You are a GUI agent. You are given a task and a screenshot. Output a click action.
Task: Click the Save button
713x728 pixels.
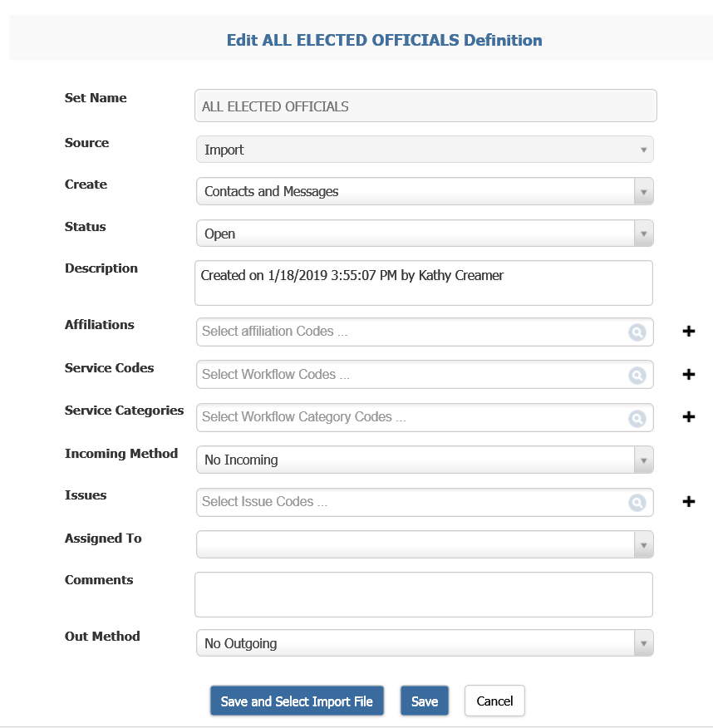point(425,701)
